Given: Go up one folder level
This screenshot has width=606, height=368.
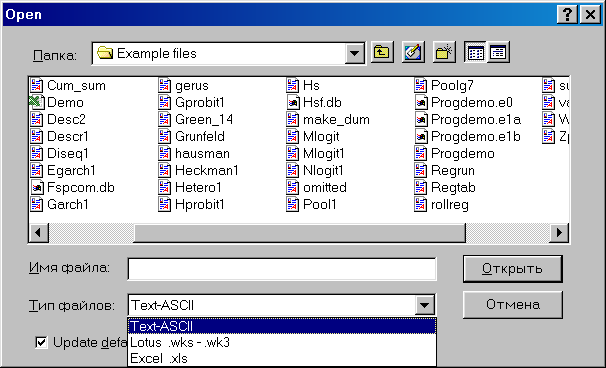Looking at the screenshot, I should (382, 52).
